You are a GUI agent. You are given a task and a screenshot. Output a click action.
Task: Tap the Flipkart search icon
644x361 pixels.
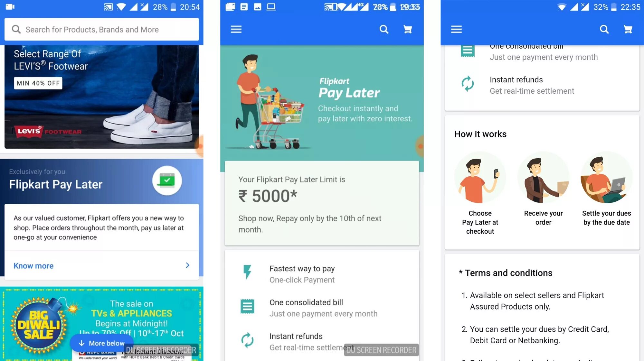(383, 29)
